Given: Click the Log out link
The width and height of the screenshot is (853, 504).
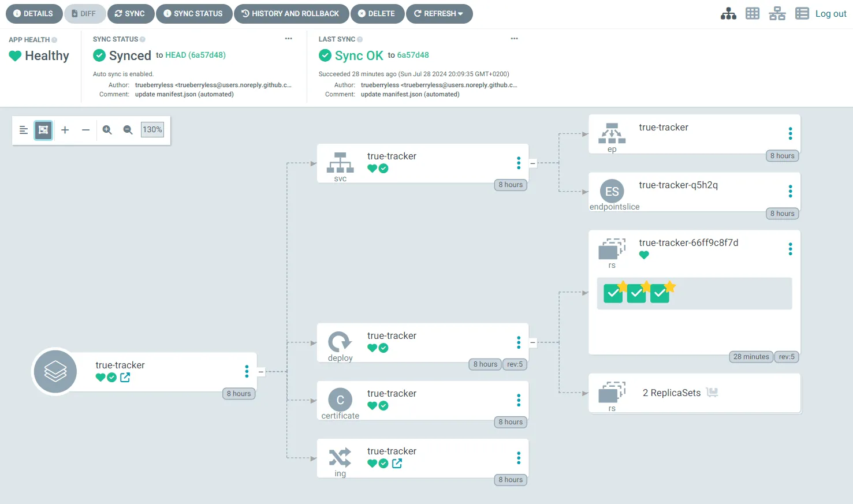Looking at the screenshot, I should [x=830, y=13].
